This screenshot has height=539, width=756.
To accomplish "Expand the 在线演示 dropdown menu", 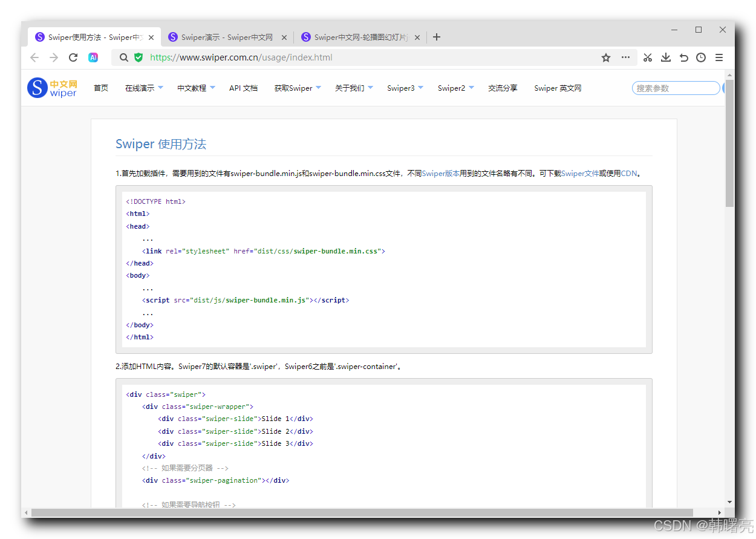I will (x=144, y=88).
